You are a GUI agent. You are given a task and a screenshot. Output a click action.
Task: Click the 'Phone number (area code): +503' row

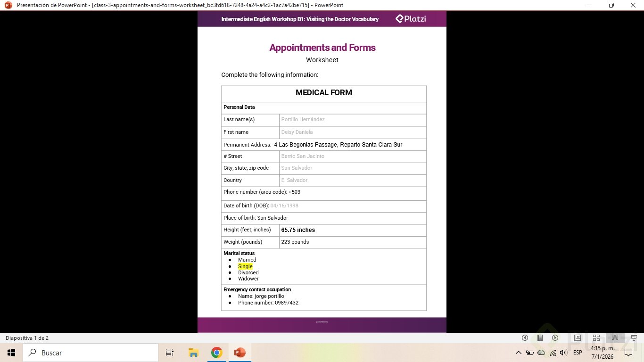324,193
